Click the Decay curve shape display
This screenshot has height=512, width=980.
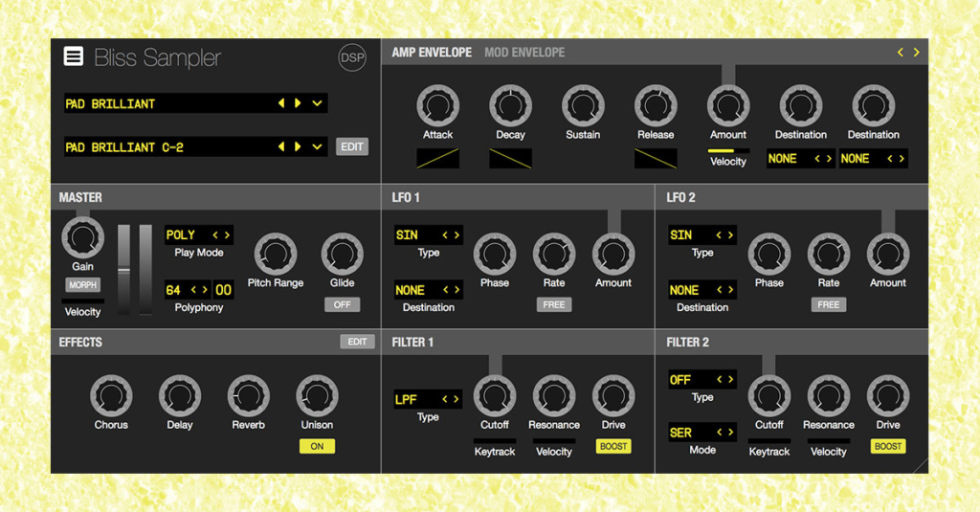pos(510,158)
